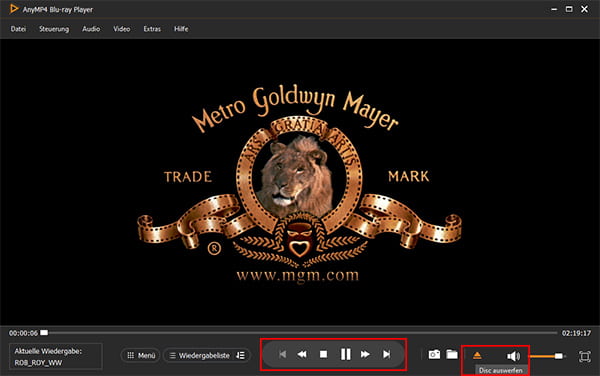The width and height of the screenshot is (600, 376).
Task: Click the ROB_RDY_WW title label
Action: click(x=38, y=363)
